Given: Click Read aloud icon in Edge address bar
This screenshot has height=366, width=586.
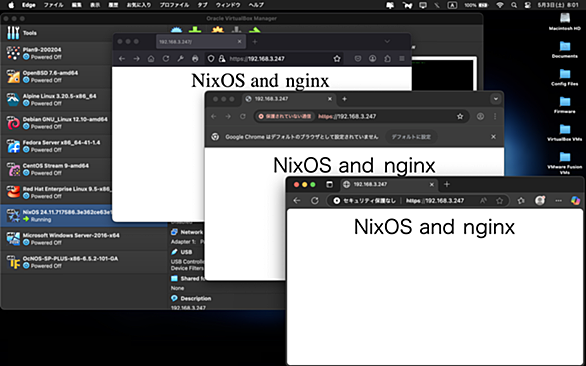Looking at the screenshot, I should click(483, 201).
